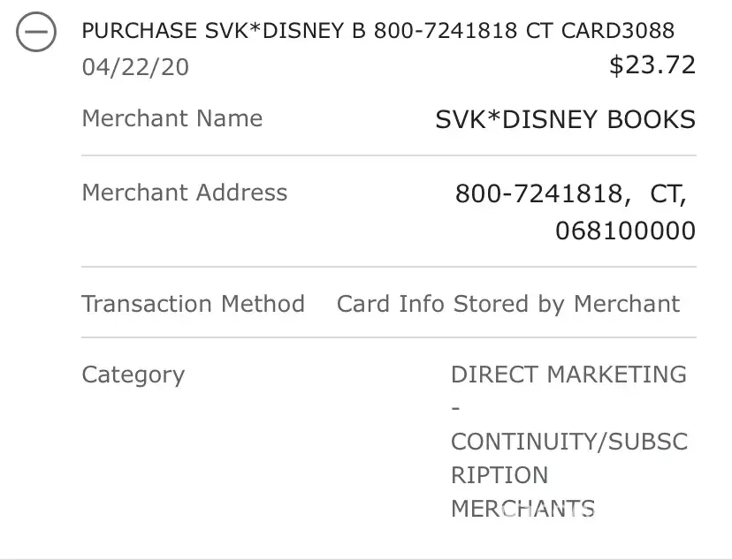The width and height of the screenshot is (732, 560).
Task: Click the Card Info Stored by Merchant value
Action: pyautogui.click(x=508, y=304)
